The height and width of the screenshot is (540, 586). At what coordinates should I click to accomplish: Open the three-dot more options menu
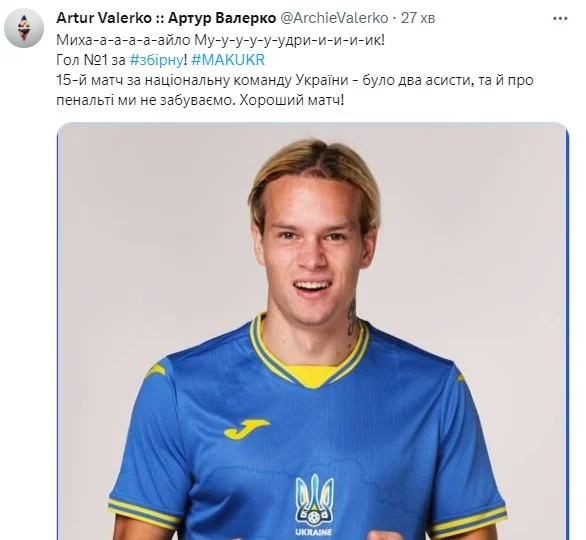[x=560, y=19]
